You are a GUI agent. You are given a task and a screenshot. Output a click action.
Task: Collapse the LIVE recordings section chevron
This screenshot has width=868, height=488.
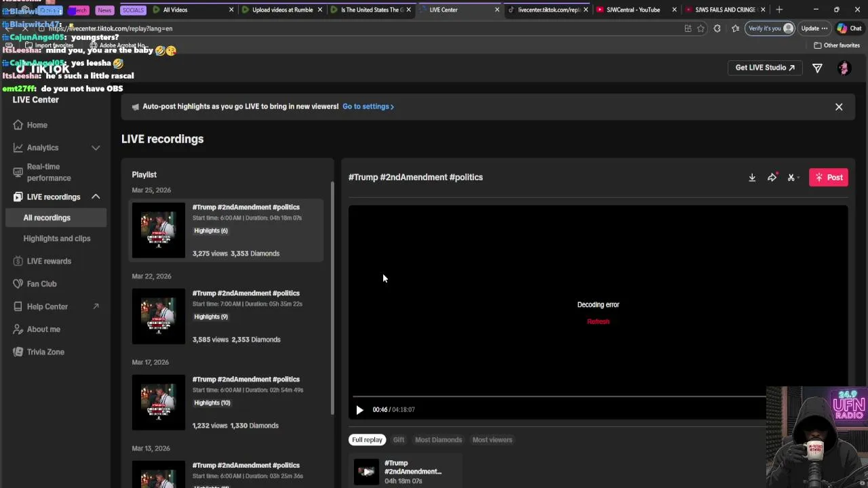[96, 197]
